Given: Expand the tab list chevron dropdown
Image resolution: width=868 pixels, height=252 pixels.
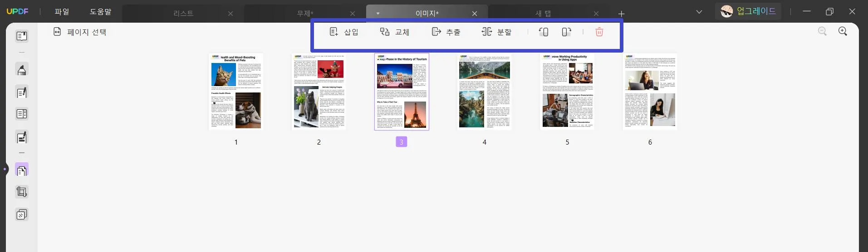Looking at the screenshot, I should click(699, 12).
